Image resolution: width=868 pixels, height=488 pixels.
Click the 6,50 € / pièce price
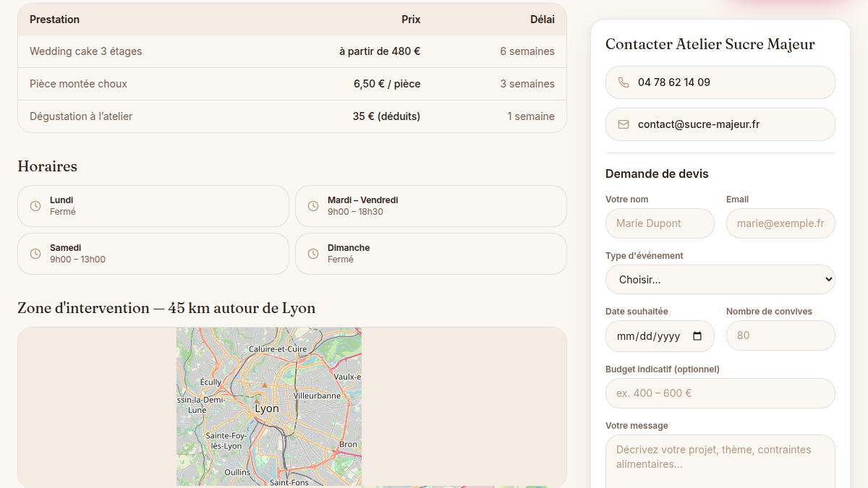(387, 84)
